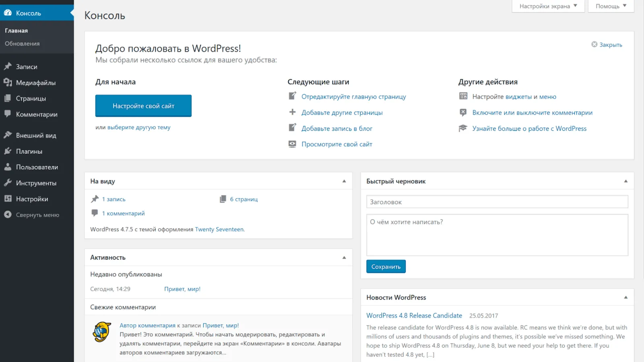644x362 pixels.
Task: Click the Свернуть меню label
Action: pos(37,215)
